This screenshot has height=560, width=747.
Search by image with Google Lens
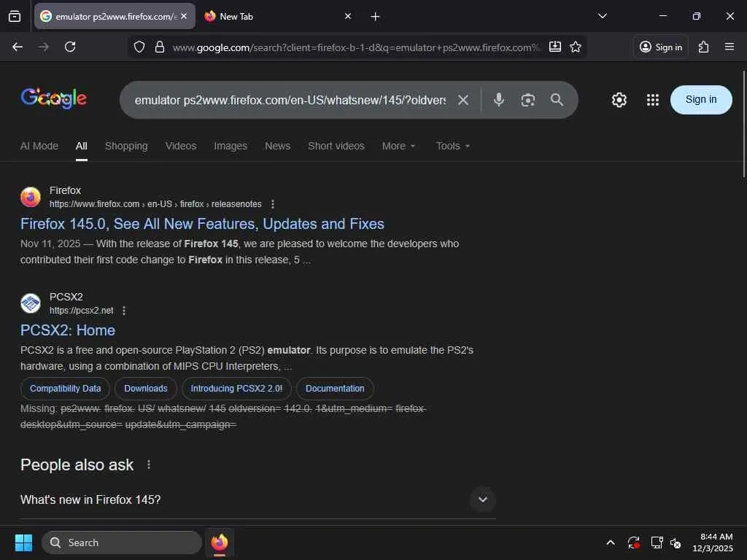click(x=528, y=100)
